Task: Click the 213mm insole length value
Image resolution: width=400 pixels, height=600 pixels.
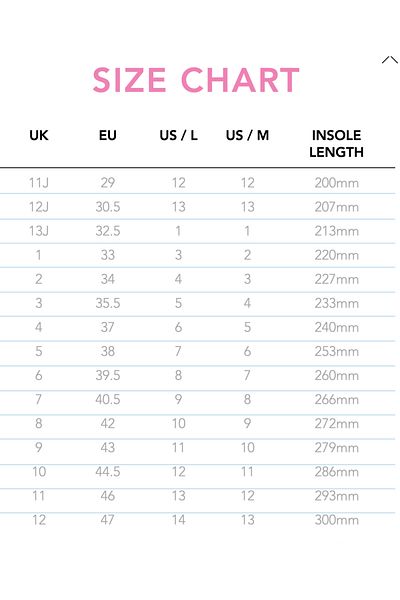Action: pyautogui.click(x=336, y=231)
